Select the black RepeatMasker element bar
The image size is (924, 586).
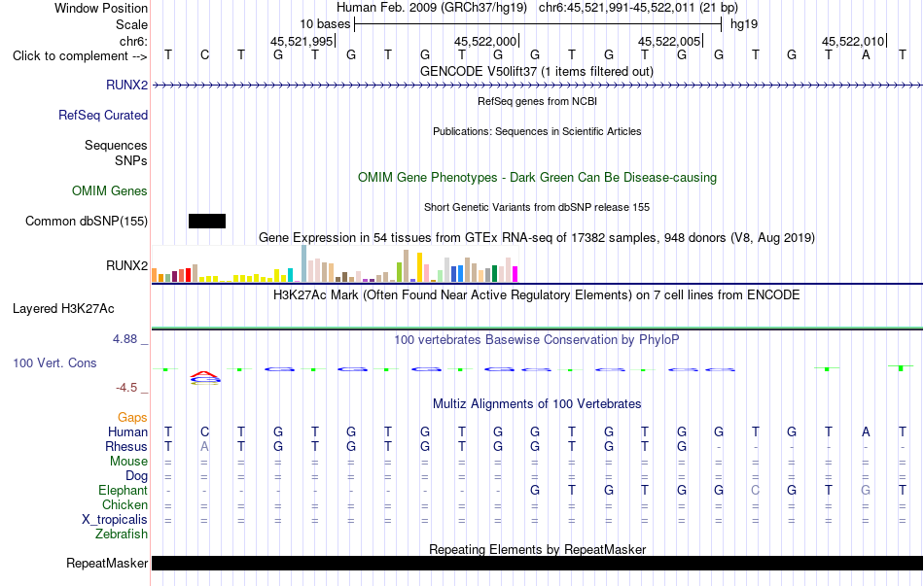(538, 563)
